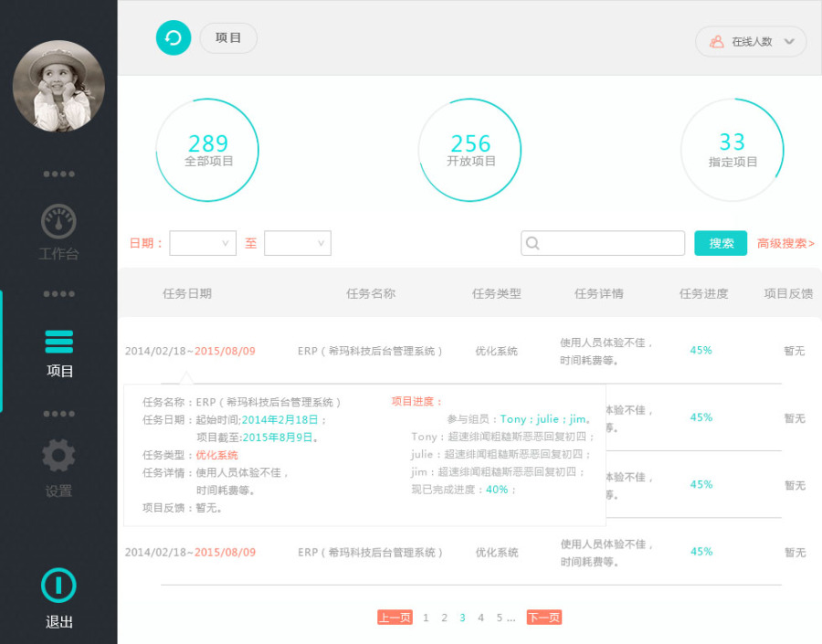This screenshot has width=822, height=644.
Task: Open the first 日期 date dropdown
Action: [203, 243]
